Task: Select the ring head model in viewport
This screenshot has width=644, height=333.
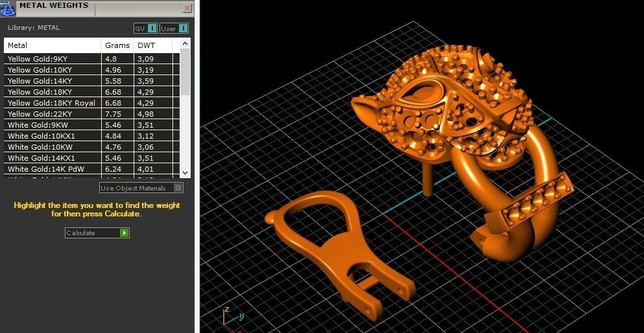Action: [442, 107]
